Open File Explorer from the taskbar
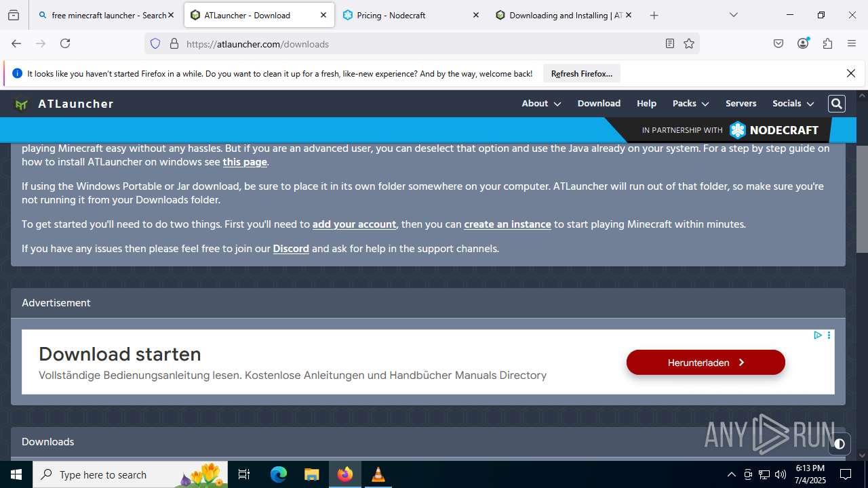The width and height of the screenshot is (868, 488). pyautogui.click(x=311, y=474)
